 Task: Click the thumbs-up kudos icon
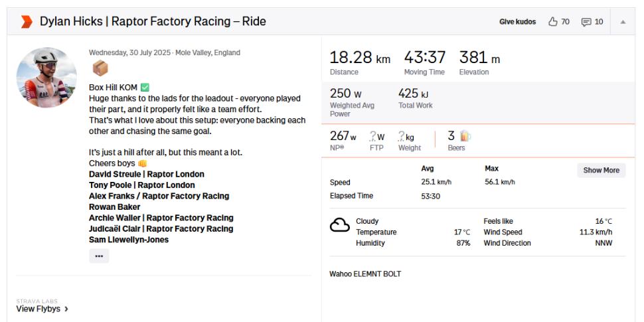[552, 22]
